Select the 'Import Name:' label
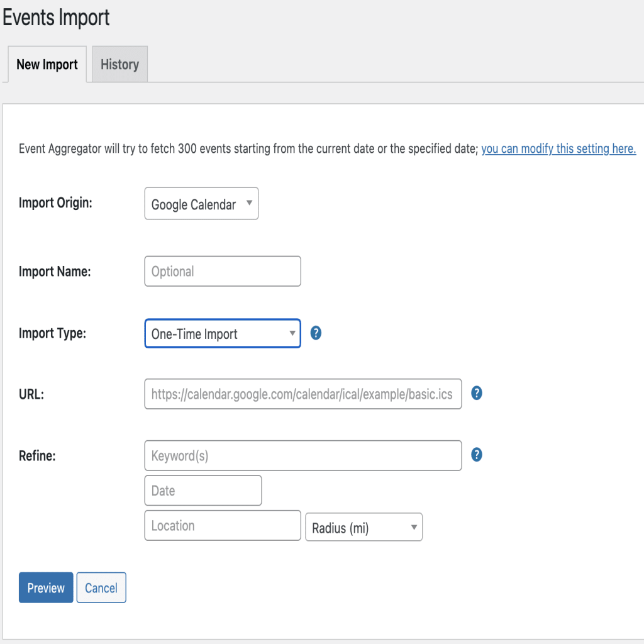Image resolution: width=644 pixels, height=644 pixels. (55, 272)
